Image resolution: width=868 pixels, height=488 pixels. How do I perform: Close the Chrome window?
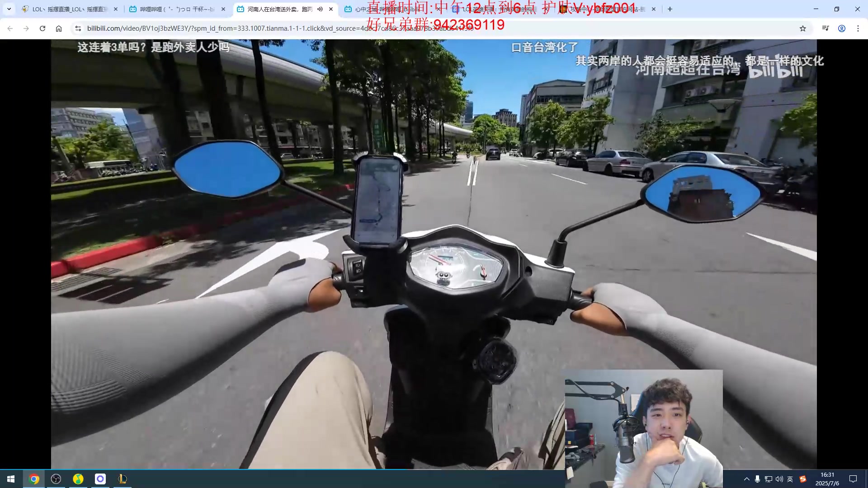click(x=858, y=9)
